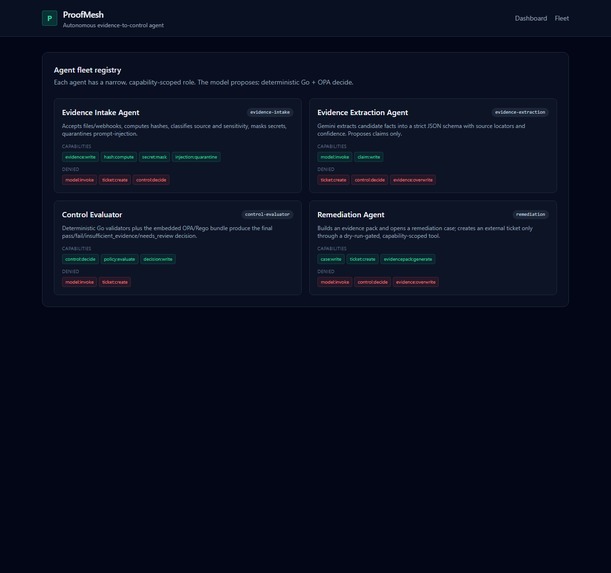This screenshot has height=573, width=611.
Task: Select the injection:quarantine capability chip
Action: click(x=196, y=157)
